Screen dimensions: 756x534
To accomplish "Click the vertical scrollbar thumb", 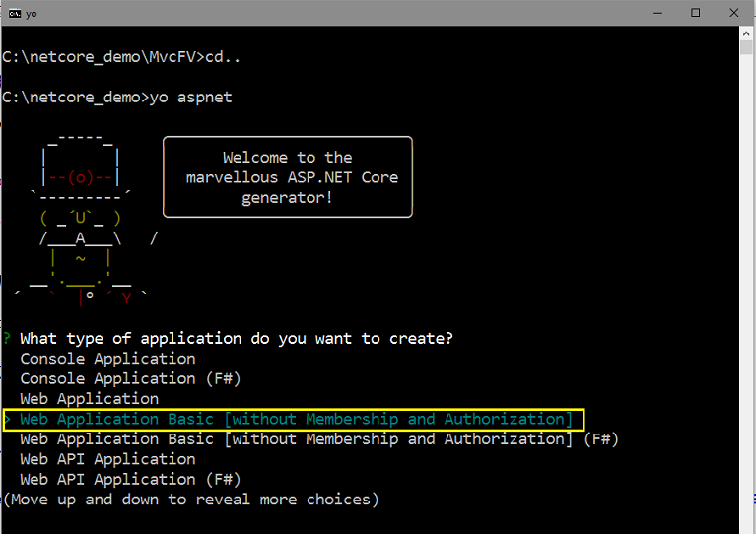I will pyautogui.click(x=746, y=47).
